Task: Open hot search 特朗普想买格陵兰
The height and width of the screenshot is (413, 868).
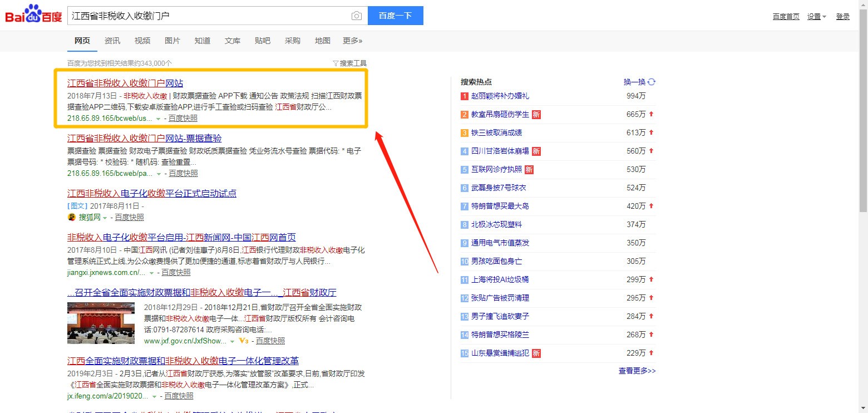Action: [x=500, y=335]
